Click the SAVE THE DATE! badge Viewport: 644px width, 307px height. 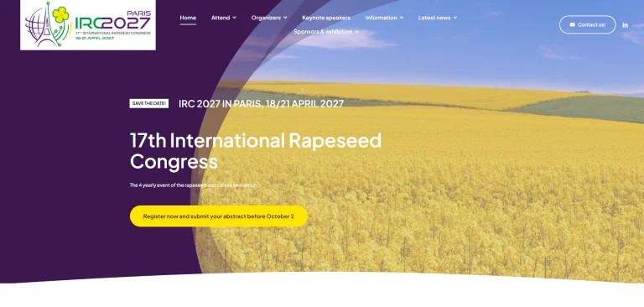tap(149, 103)
